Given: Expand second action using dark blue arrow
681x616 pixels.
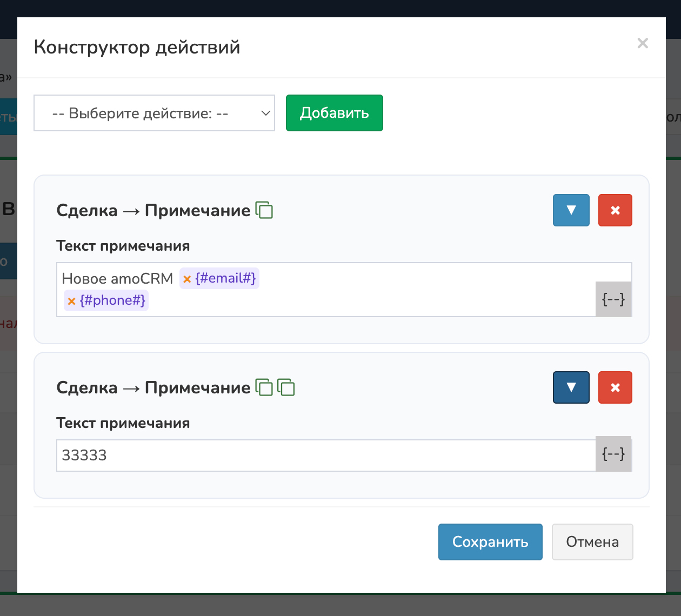Looking at the screenshot, I should point(571,387).
